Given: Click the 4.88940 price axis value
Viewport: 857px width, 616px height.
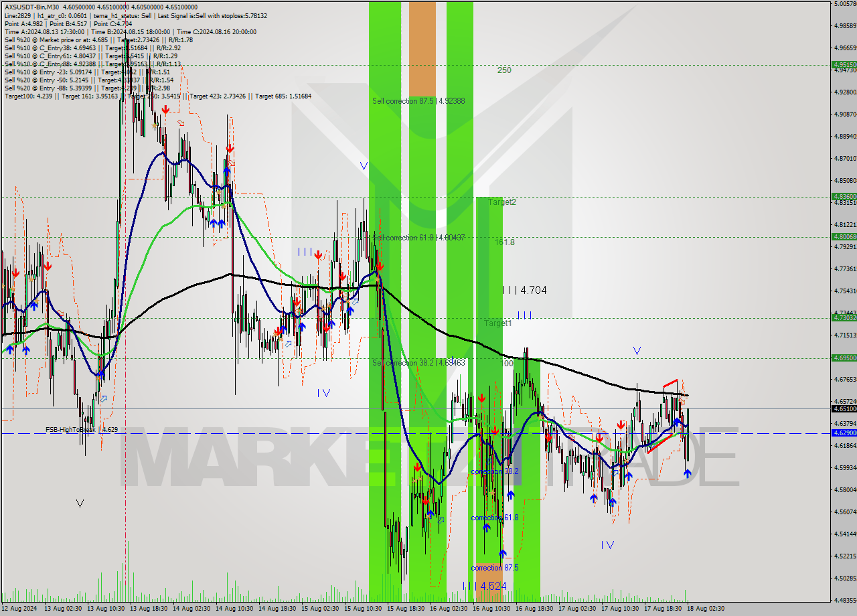Looking at the screenshot, I should click(x=845, y=136).
